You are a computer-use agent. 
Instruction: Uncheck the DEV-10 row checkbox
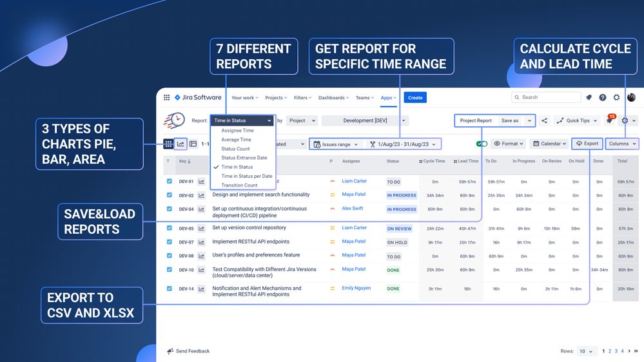pos(169,269)
